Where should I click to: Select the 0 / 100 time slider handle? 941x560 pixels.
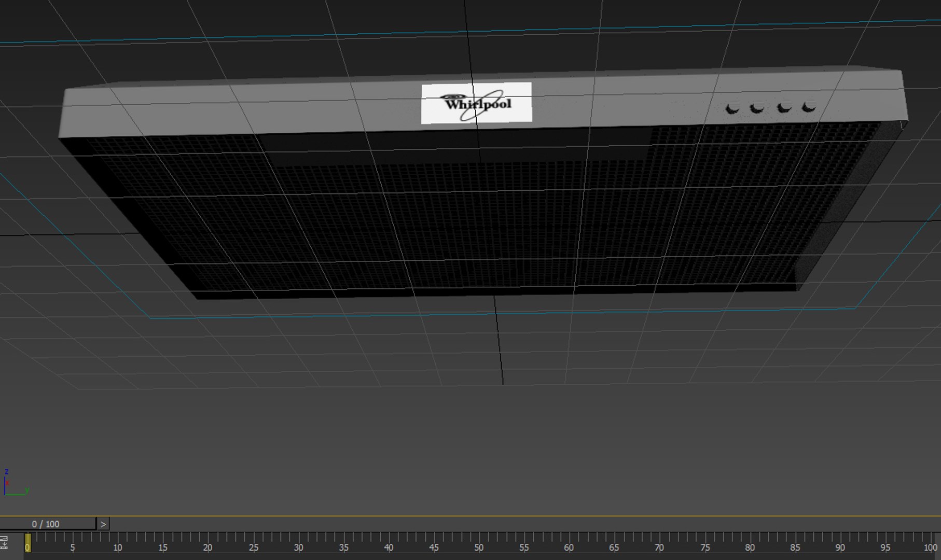click(48, 524)
